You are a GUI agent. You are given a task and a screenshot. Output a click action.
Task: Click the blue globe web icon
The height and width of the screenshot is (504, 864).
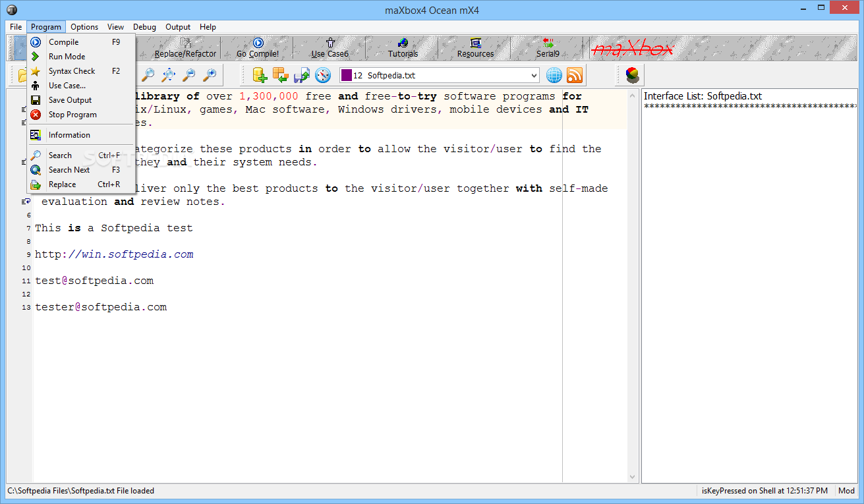coord(554,75)
